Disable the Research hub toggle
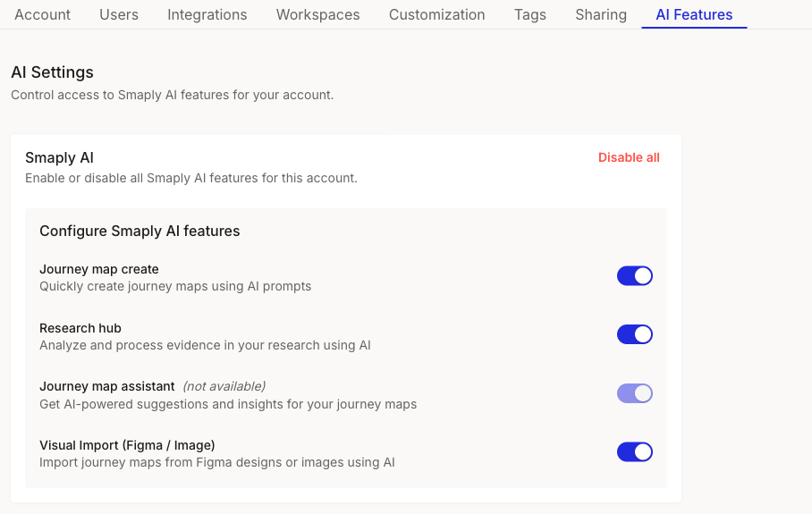 pos(634,334)
